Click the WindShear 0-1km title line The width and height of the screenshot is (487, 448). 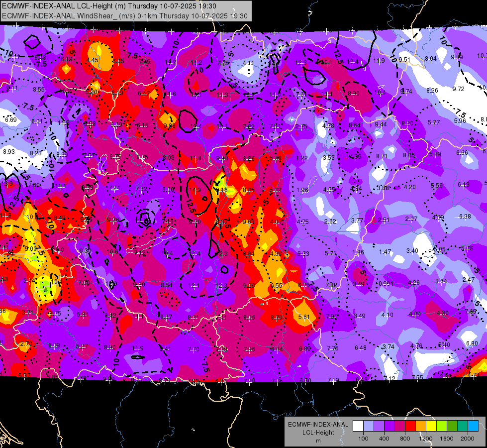pos(125,16)
